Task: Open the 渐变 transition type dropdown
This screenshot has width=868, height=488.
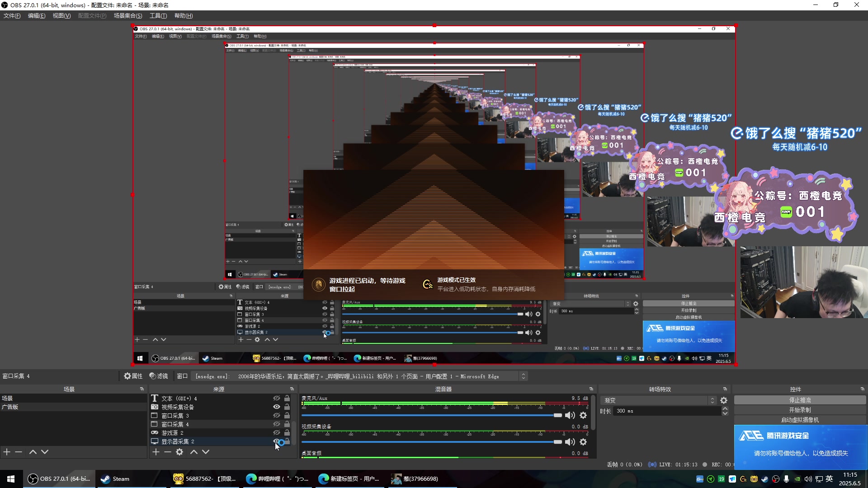Action: [658, 400]
